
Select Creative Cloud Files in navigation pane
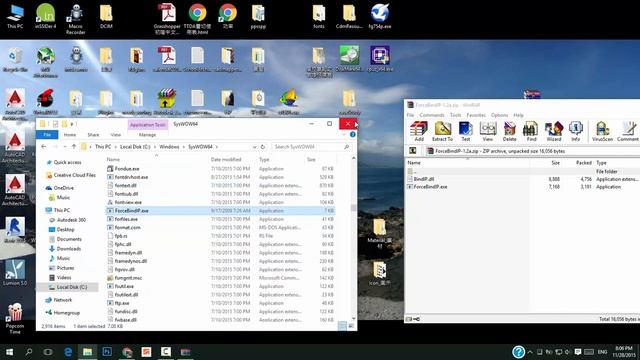click(x=71, y=175)
